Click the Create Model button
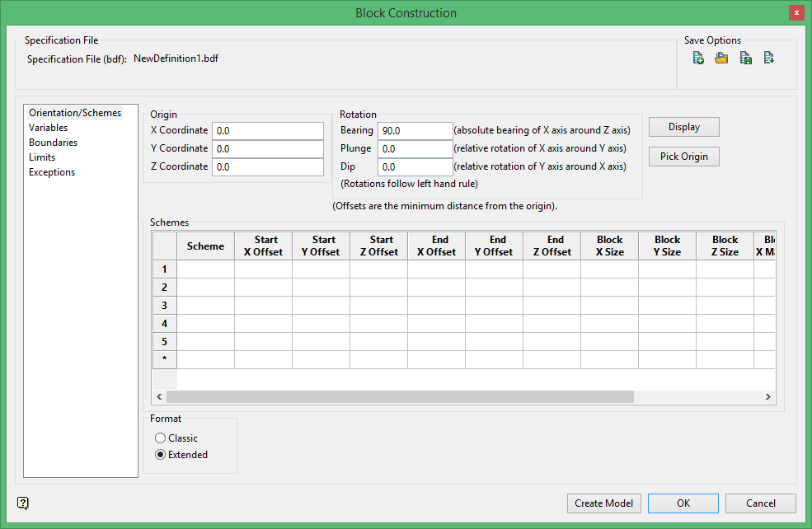This screenshot has width=812, height=529. click(603, 503)
